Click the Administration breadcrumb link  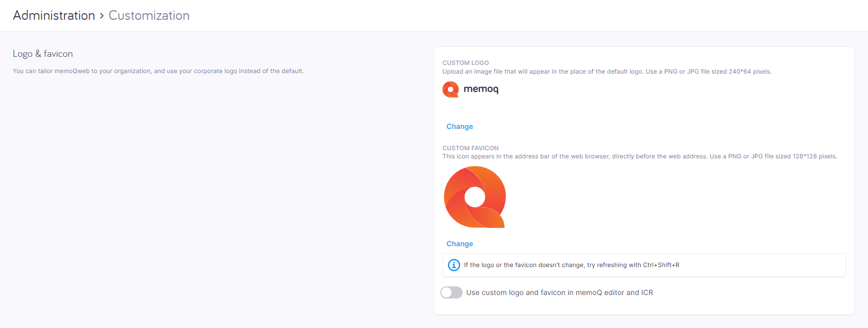(54, 16)
